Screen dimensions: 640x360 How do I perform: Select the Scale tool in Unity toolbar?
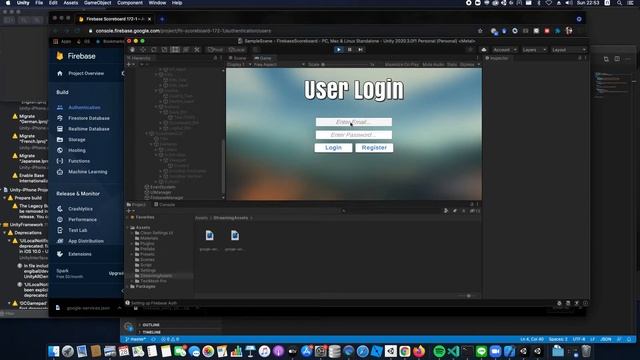[164, 50]
